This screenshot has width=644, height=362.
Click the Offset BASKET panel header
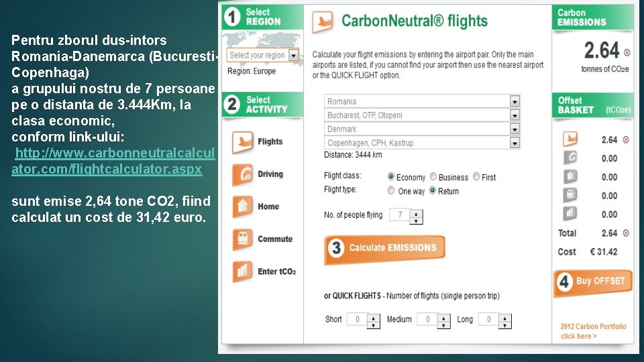click(592, 105)
